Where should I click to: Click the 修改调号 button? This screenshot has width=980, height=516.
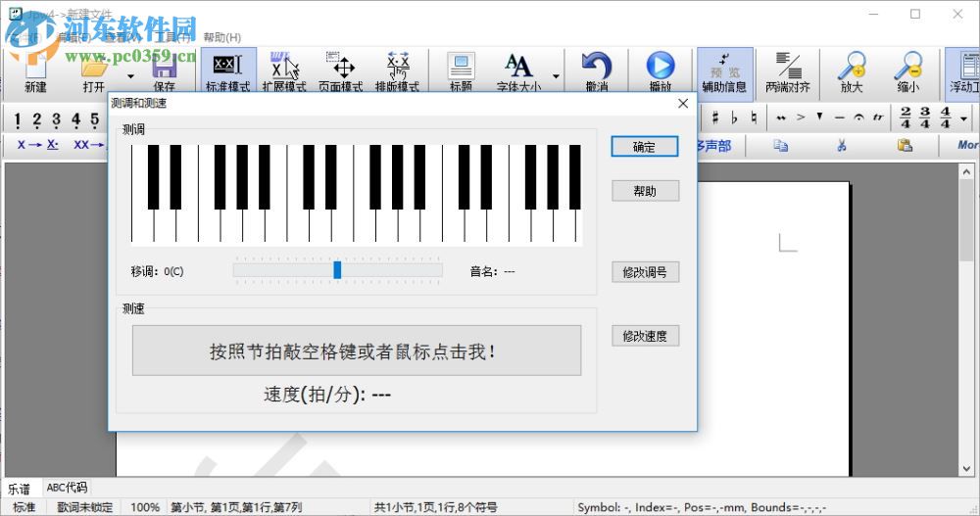[645, 272]
